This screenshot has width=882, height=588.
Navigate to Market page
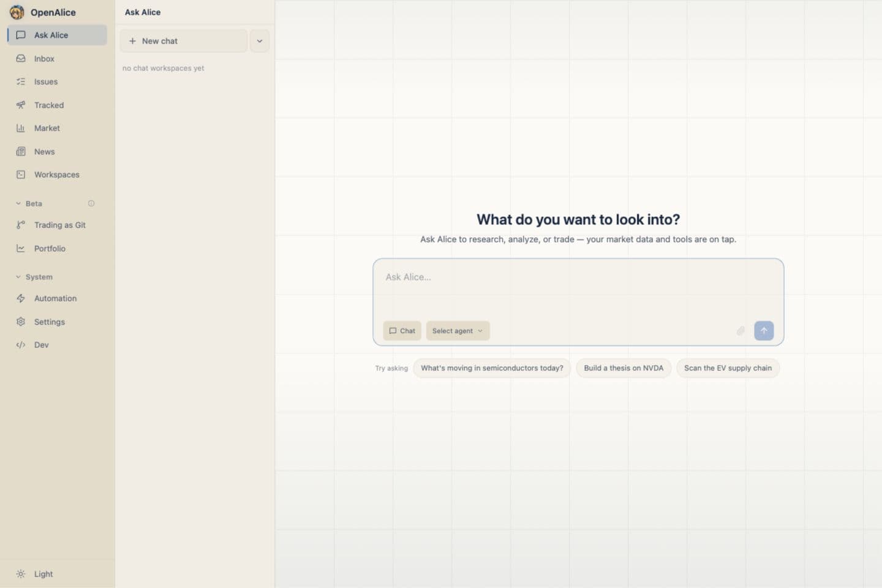pos(57,128)
